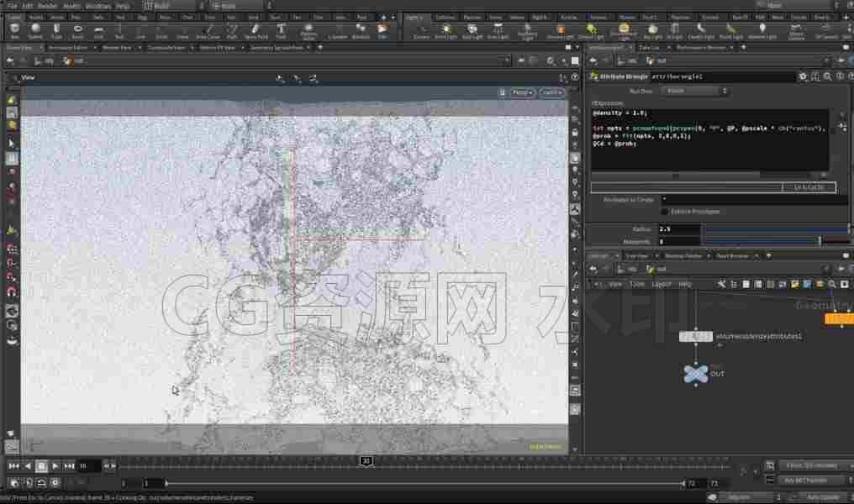Screen dimensions: 854x504
Task: Select the Sphere shelf tool
Action: [x=35, y=30]
